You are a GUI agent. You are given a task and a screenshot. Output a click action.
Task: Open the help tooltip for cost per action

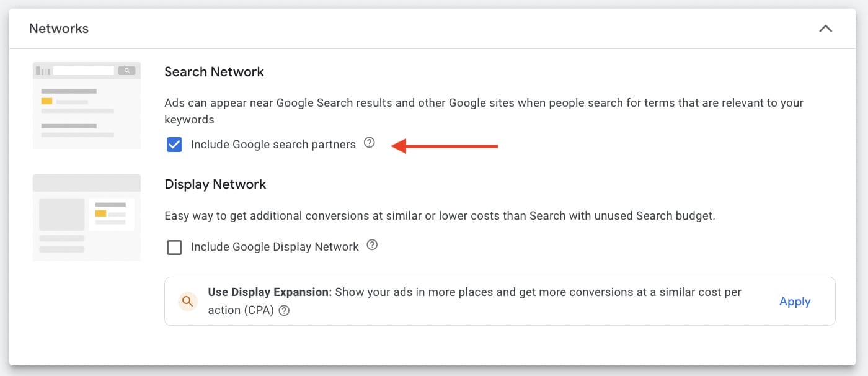[x=284, y=310]
